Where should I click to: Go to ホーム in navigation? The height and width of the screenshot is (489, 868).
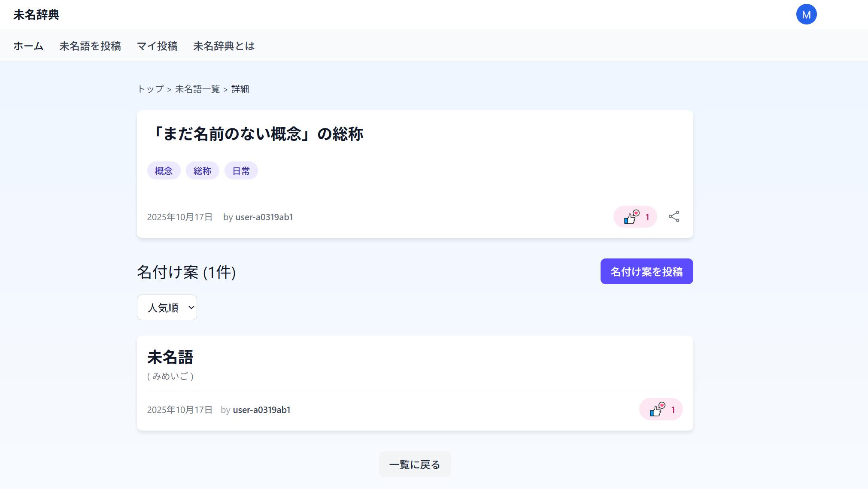28,46
